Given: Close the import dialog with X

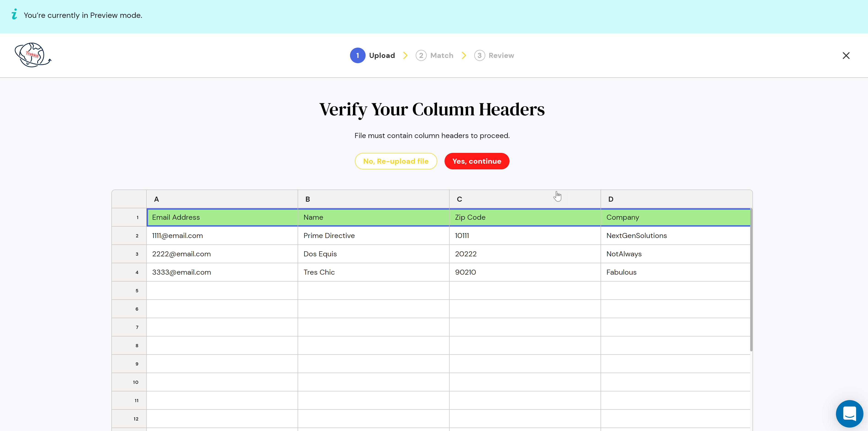Looking at the screenshot, I should [x=846, y=56].
